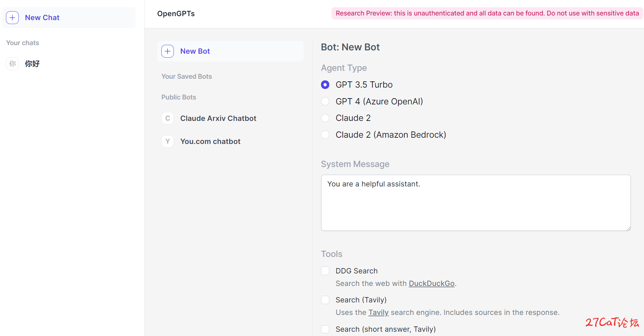This screenshot has width=644, height=336.
Task: Enable the Search (Tavily) tool checkbox
Action: coord(325,300)
